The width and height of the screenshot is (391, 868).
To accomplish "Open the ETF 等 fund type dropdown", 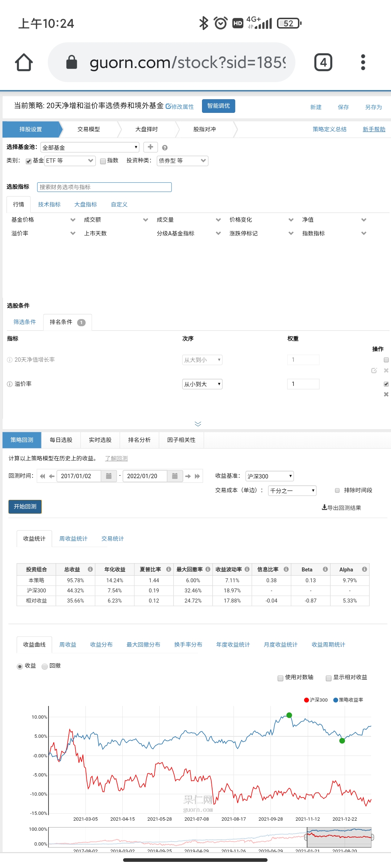I will click(70, 161).
